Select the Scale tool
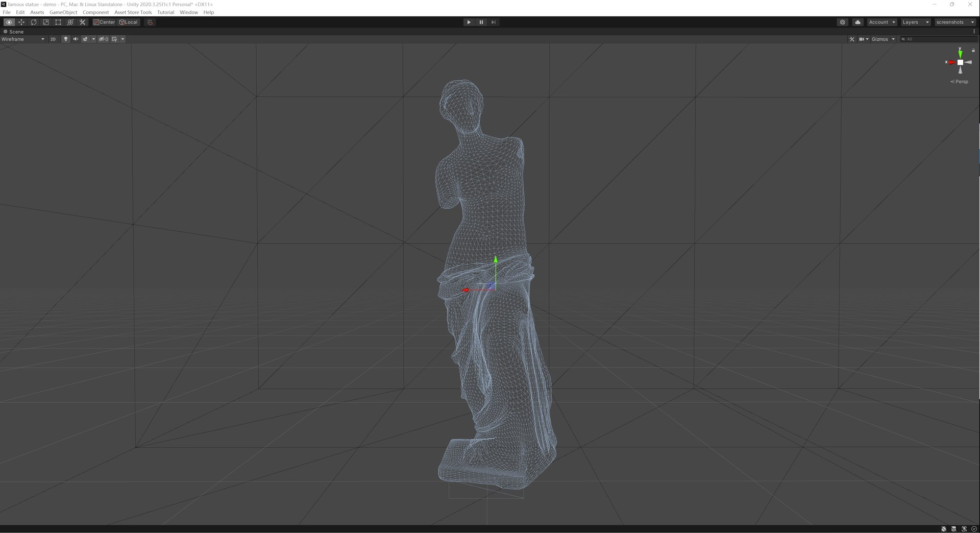The width and height of the screenshot is (980, 533). point(46,22)
